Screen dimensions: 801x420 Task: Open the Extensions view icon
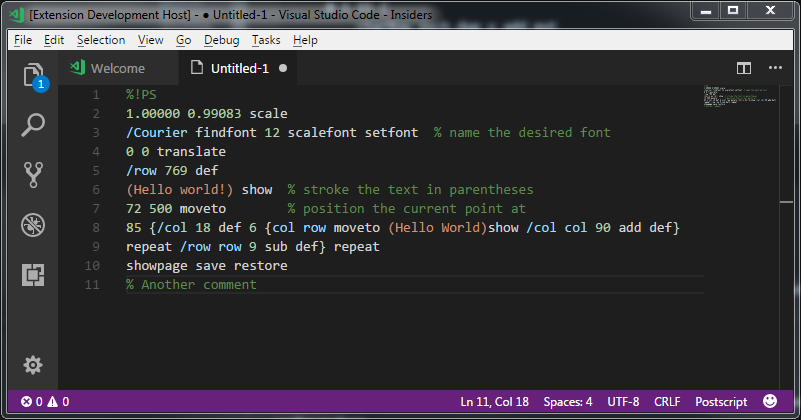[33, 275]
